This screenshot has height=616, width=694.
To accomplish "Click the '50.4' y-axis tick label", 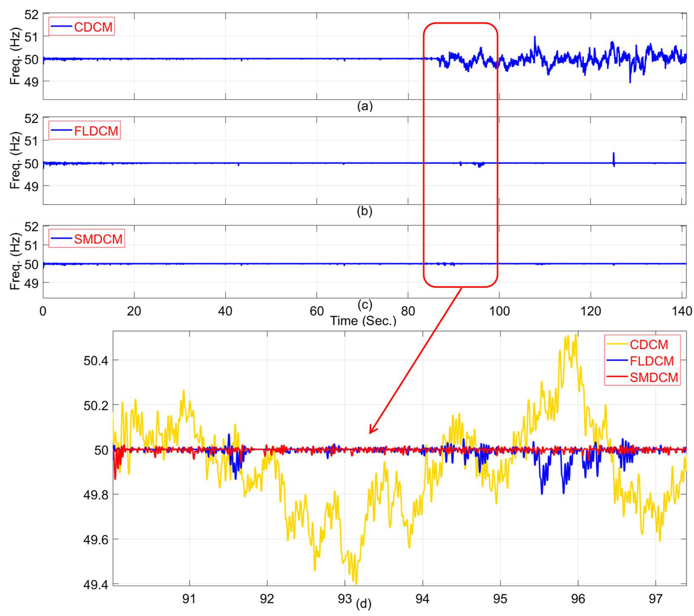I will 96,361.
